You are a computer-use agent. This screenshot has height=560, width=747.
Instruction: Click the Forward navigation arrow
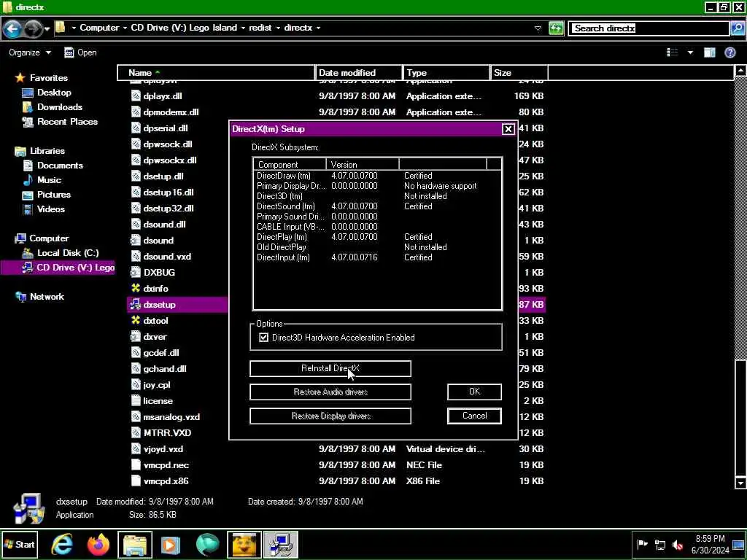coord(32,28)
